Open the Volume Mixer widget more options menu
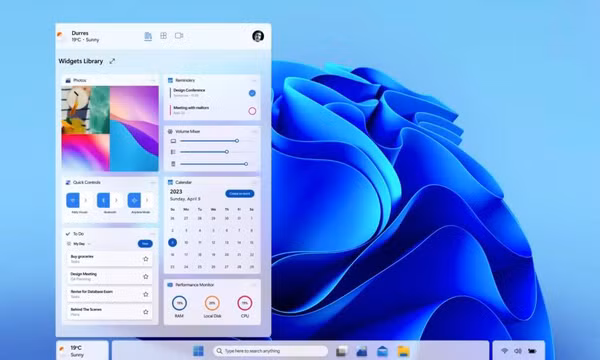Image resolution: width=600 pixels, height=360 pixels. tap(254, 131)
